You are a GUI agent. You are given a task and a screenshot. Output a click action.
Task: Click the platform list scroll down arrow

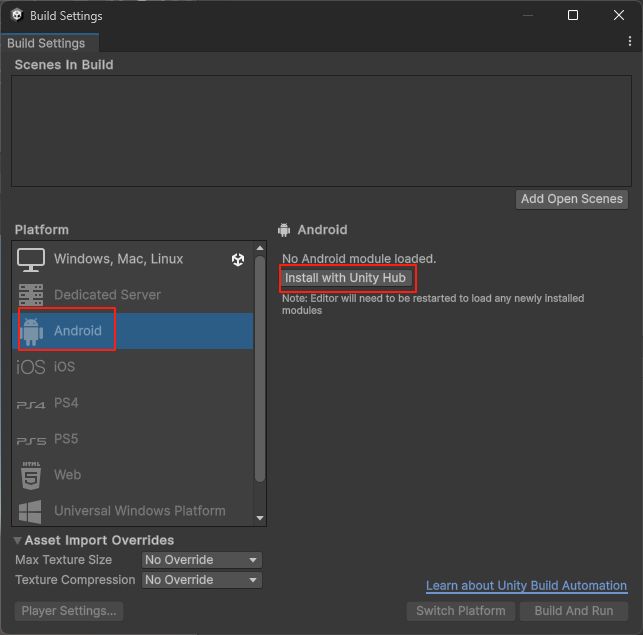point(260,518)
